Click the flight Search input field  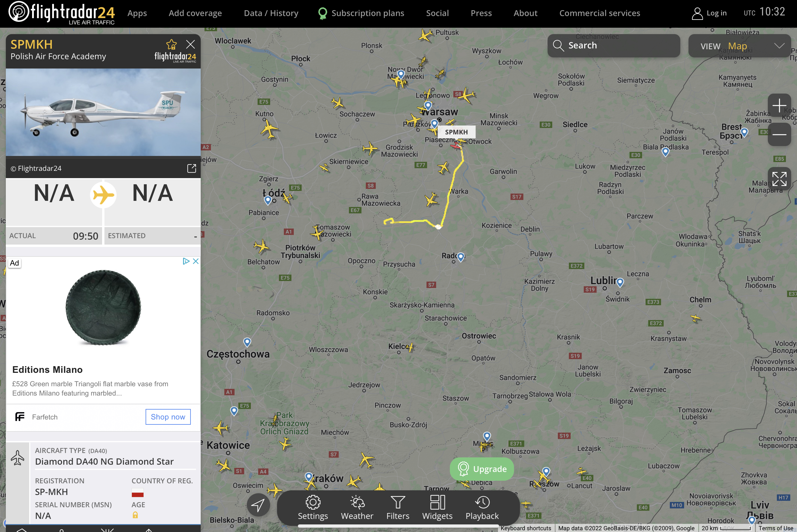(614, 46)
